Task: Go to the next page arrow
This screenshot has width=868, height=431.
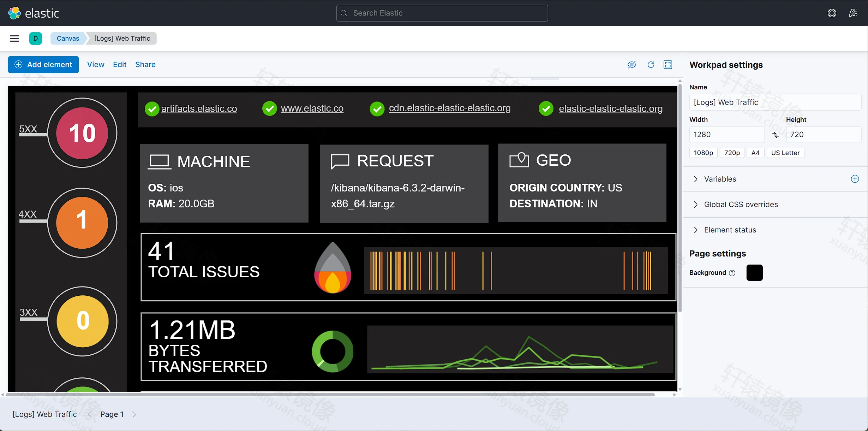Action: 134,414
